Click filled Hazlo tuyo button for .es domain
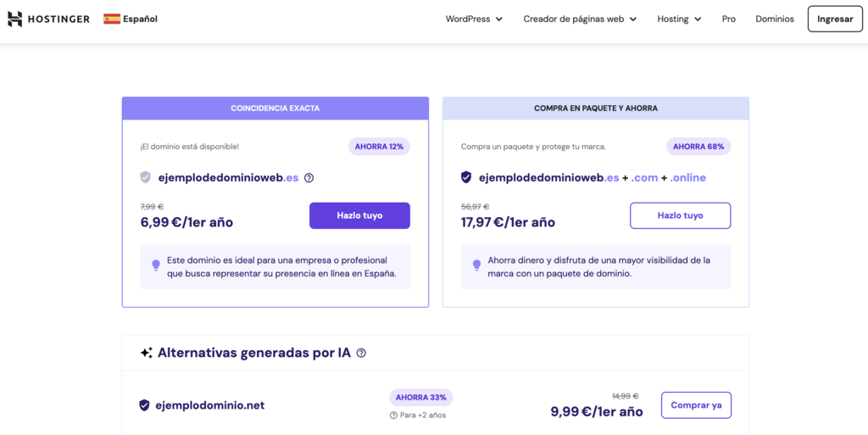The height and width of the screenshot is (435, 868). (x=359, y=215)
